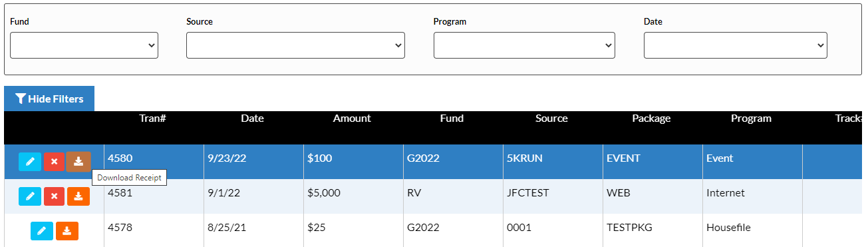
Task: Click the Hide Filters button
Action: click(49, 99)
